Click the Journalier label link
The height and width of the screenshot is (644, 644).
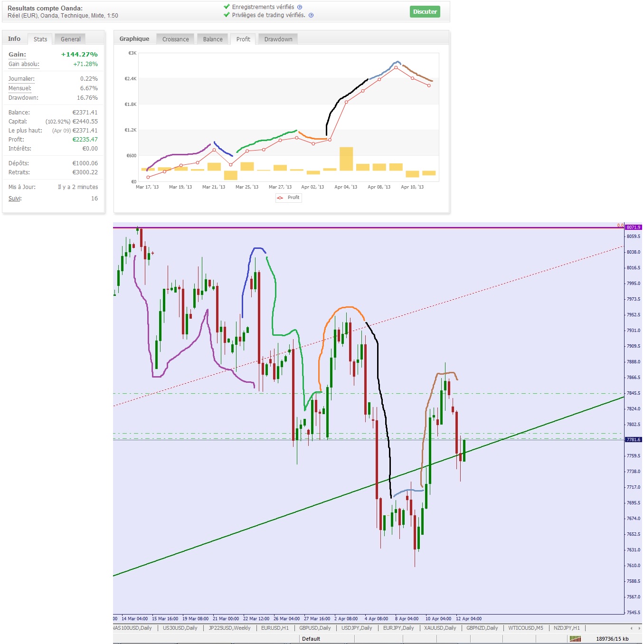[21, 79]
